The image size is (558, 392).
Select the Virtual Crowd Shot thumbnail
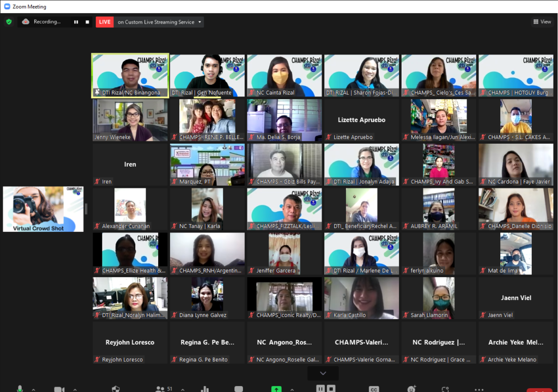pos(43,209)
